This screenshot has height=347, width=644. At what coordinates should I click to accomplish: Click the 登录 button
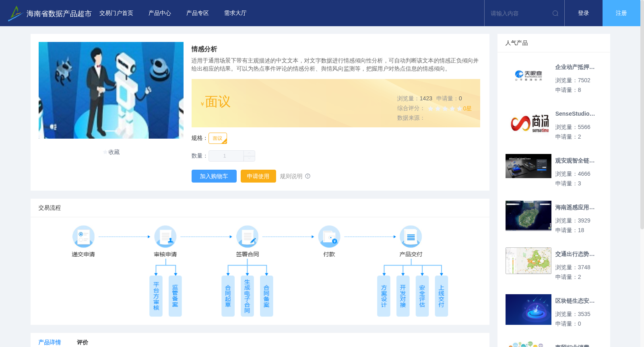(x=584, y=13)
